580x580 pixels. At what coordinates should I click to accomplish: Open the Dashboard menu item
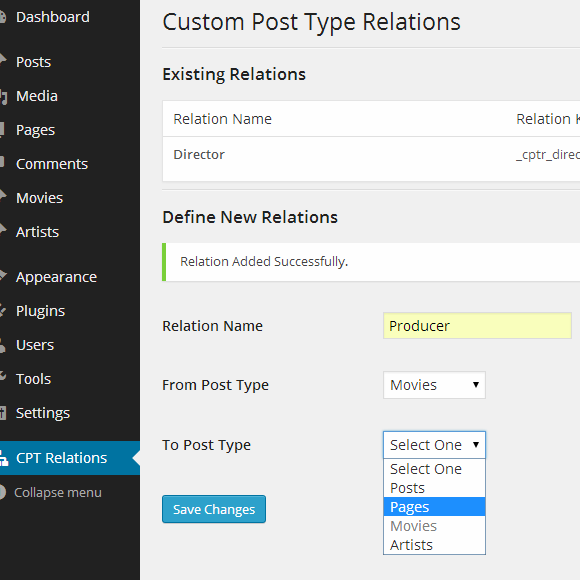click(x=53, y=17)
